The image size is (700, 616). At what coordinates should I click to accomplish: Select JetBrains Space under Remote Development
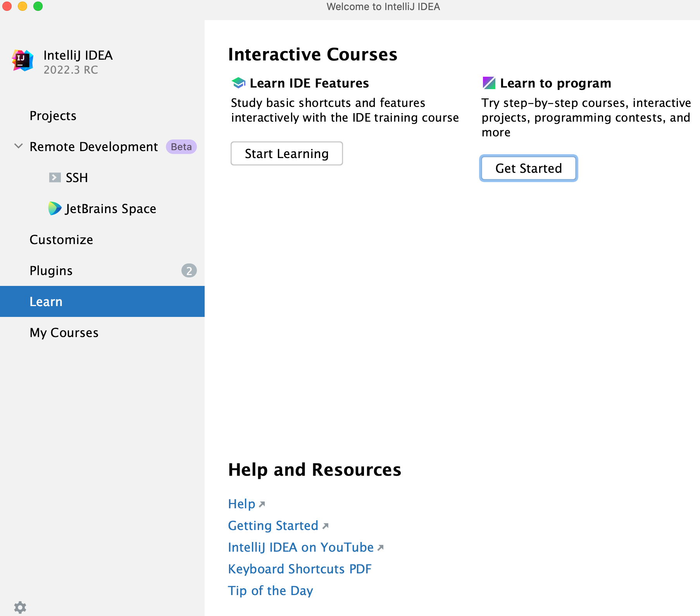(x=102, y=208)
